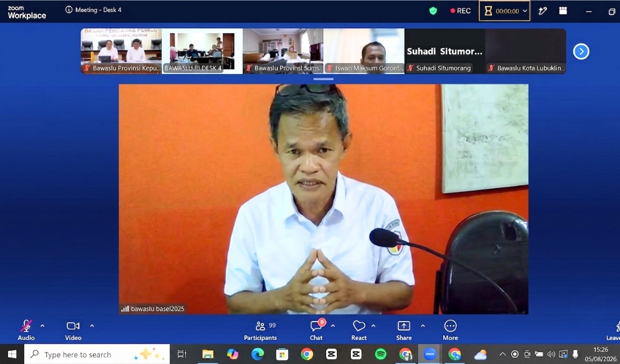Screen dimensions: 620x364
Task: Select Bawaslu Kota Lubuklin... participant thumbnail
Action: click(x=526, y=51)
